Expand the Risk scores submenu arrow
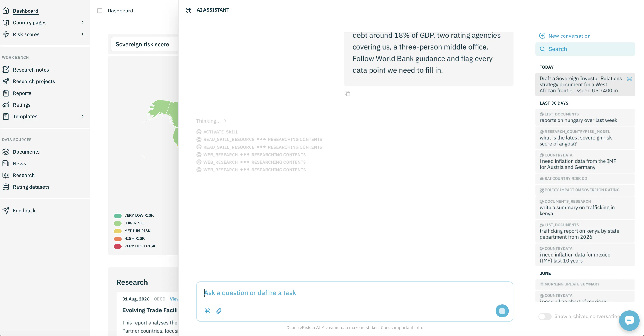The width and height of the screenshot is (644, 336). click(x=83, y=34)
